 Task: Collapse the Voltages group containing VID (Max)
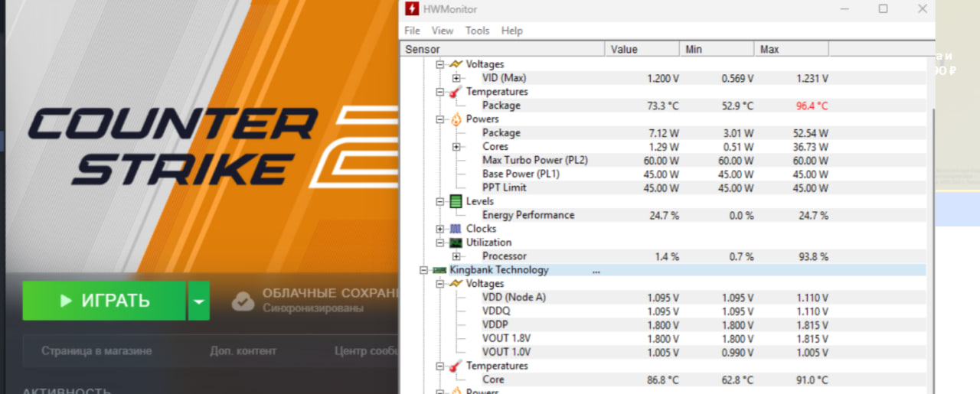pos(440,64)
